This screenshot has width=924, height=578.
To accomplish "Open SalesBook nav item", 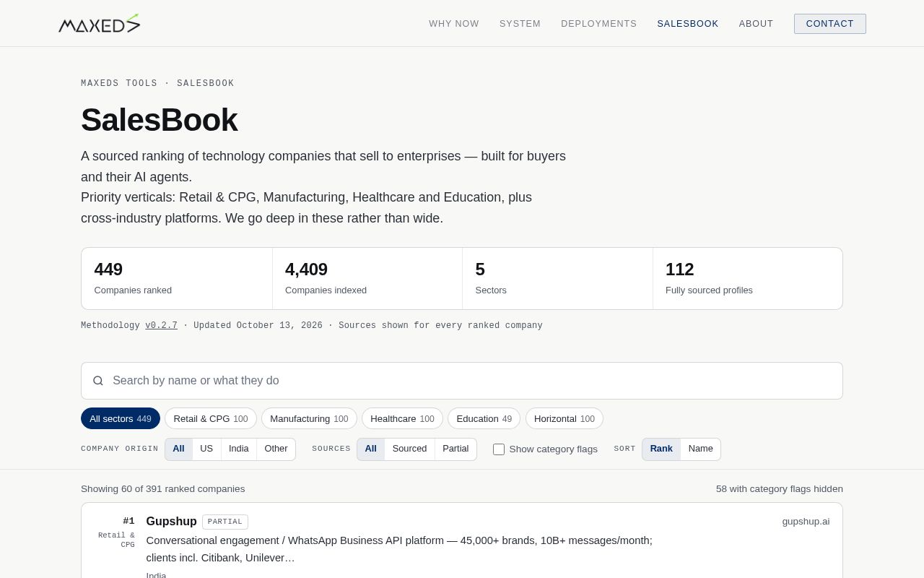I will click(x=688, y=24).
